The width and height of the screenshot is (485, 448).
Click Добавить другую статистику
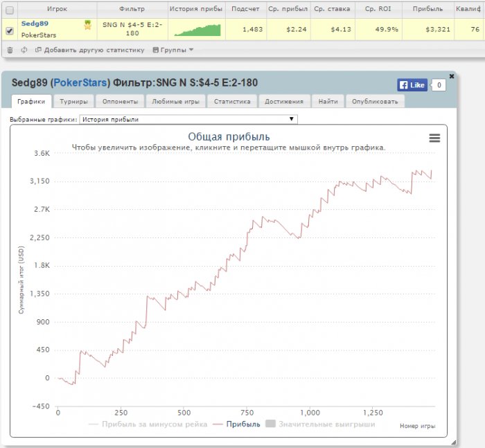pyautogui.click(x=90, y=50)
